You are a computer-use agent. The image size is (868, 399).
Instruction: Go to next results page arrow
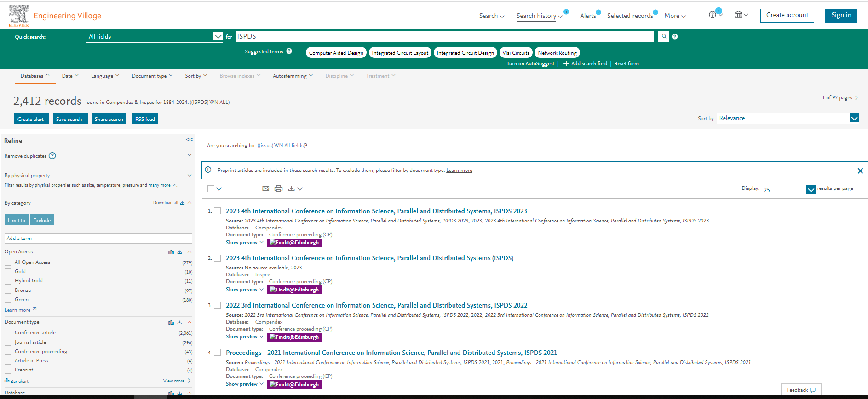tap(857, 98)
